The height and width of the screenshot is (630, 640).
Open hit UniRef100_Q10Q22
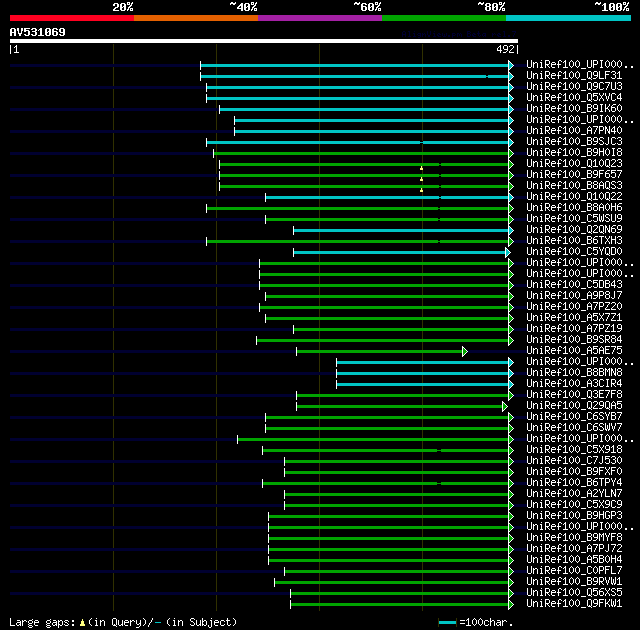pyautogui.click(x=574, y=197)
